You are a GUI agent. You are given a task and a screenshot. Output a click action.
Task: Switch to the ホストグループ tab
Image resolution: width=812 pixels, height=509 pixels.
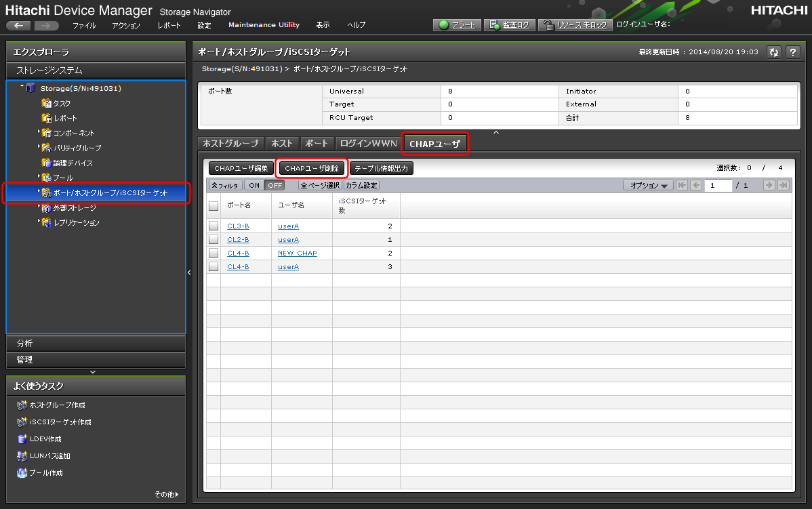coord(231,144)
